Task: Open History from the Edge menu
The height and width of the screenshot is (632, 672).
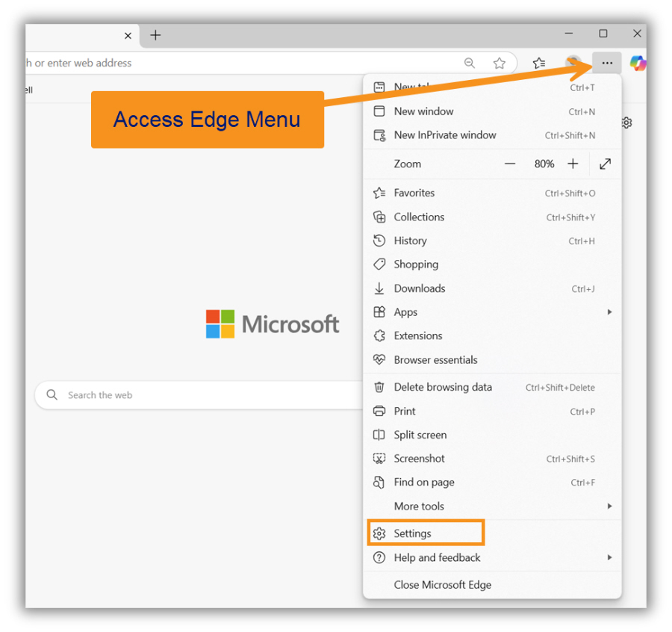Action: [x=411, y=241]
